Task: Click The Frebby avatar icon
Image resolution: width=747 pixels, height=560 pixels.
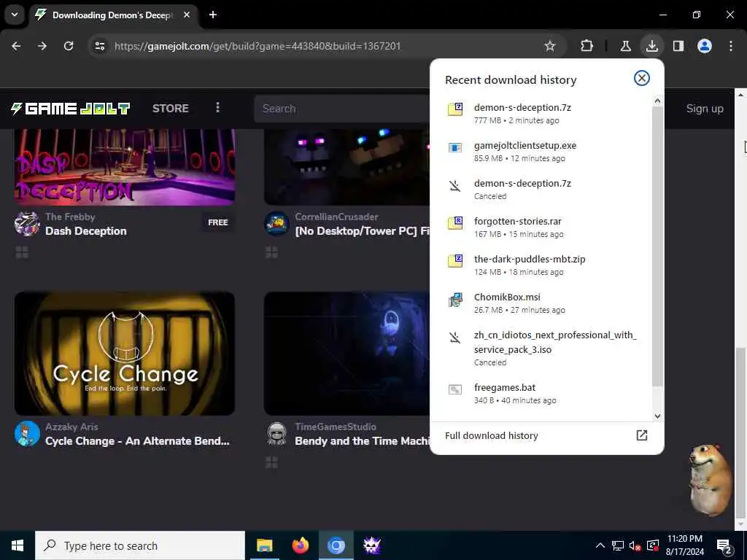Action: (x=27, y=224)
